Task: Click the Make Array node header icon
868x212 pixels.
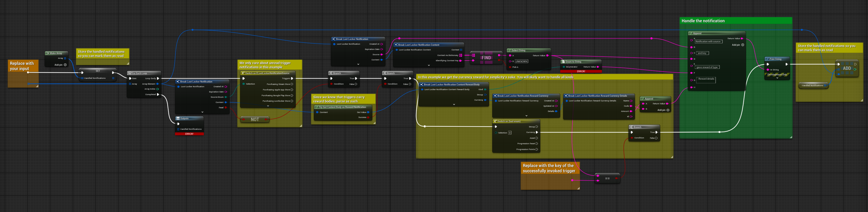Action: (47, 53)
